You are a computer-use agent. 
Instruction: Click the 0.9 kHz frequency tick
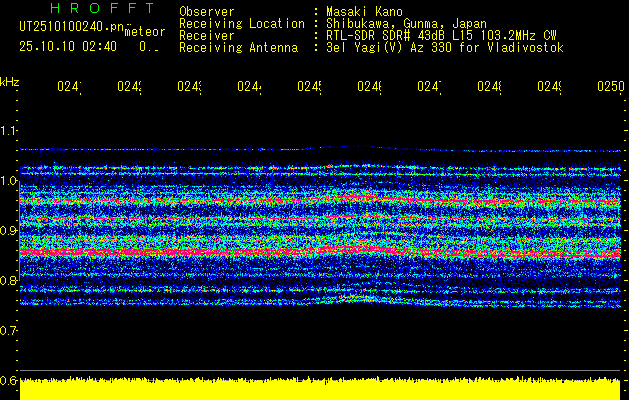pyautogui.click(x=9, y=231)
